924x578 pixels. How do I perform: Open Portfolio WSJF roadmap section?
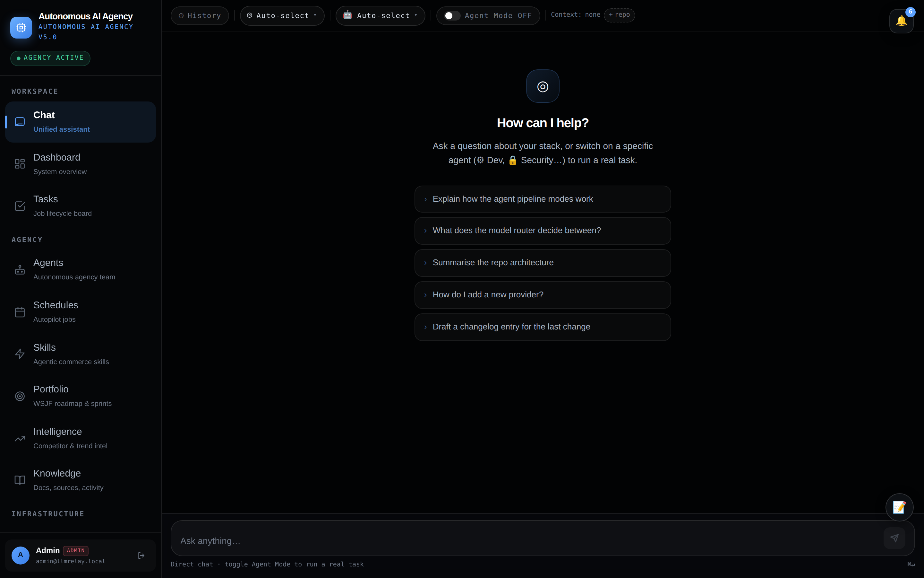pyautogui.click(x=81, y=396)
